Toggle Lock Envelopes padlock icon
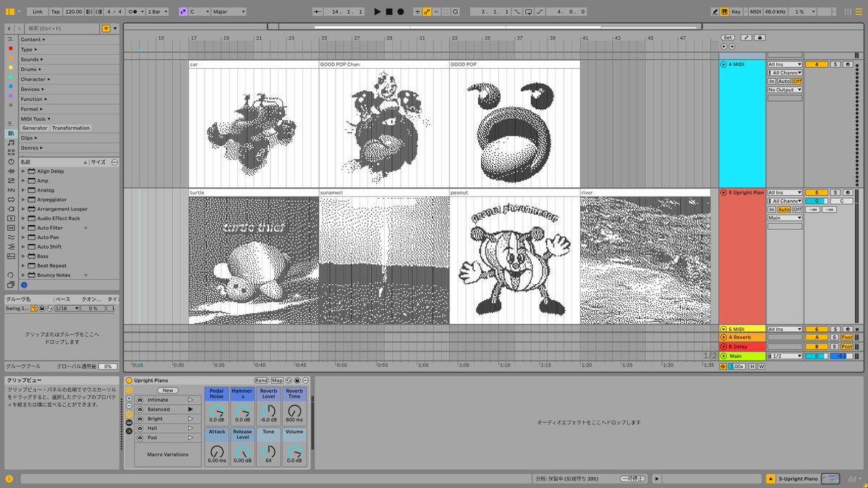This screenshot has height=488, width=868. point(759,38)
